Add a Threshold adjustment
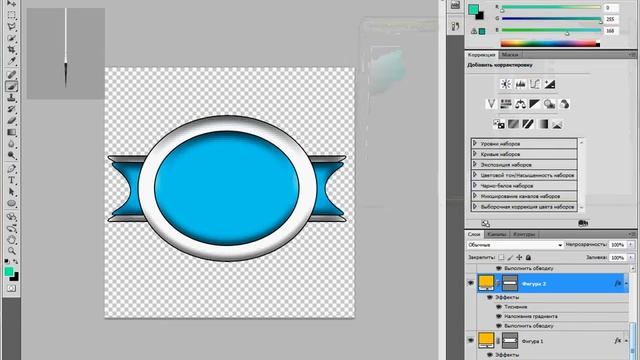The height and width of the screenshot is (360, 640). (x=528, y=124)
